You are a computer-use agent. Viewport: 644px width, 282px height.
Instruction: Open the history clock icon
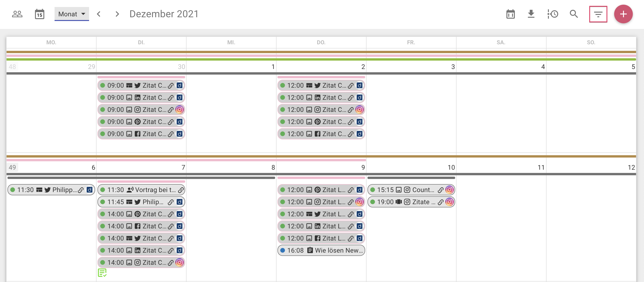[553, 14]
